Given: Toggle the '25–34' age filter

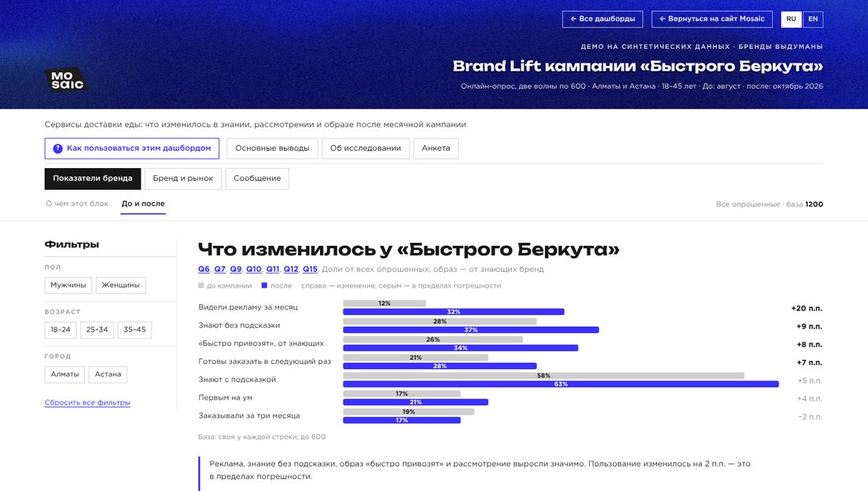Looking at the screenshot, I should pos(97,329).
